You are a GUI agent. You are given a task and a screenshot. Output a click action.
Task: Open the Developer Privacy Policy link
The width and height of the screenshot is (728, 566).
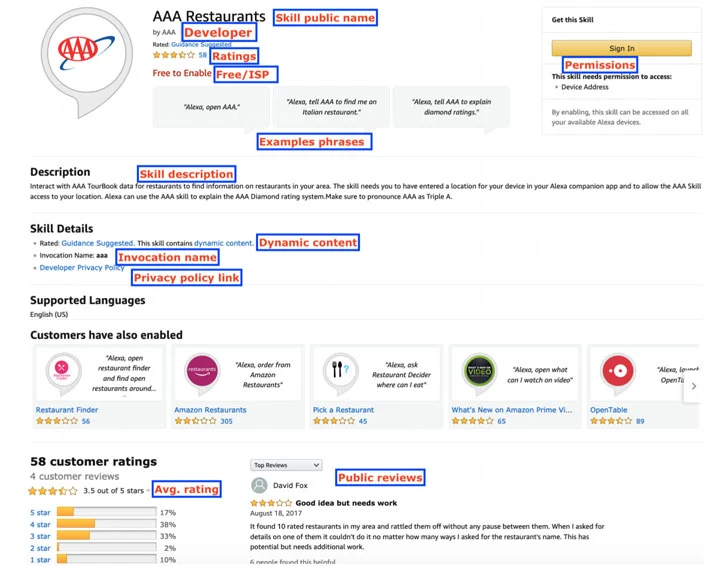pyautogui.click(x=82, y=267)
